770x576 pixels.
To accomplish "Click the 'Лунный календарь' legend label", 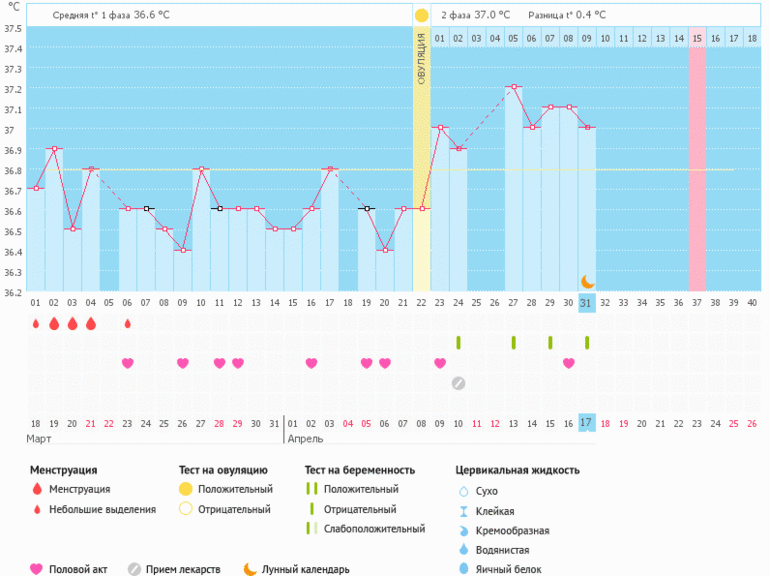I will tap(305, 569).
